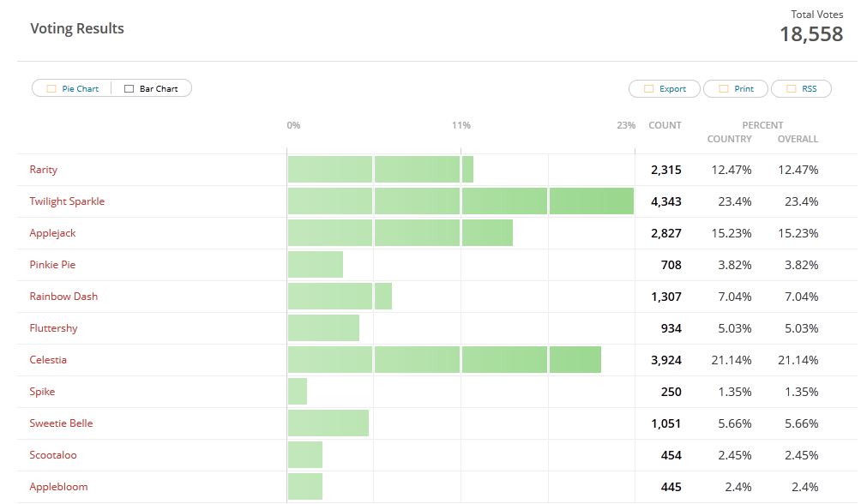Open the Fluttershy result link
The width and height of the screenshot is (867, 504).
(54, 328)
